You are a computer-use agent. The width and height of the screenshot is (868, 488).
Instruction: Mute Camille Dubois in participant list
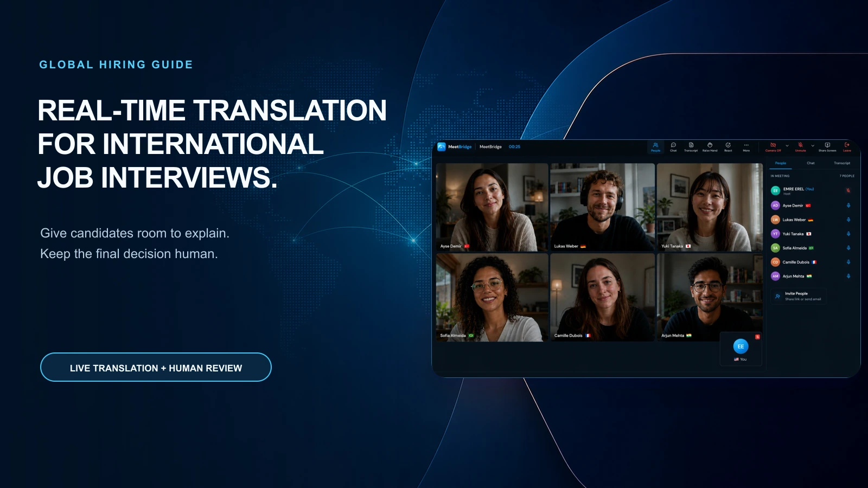[x=848, y=262]
